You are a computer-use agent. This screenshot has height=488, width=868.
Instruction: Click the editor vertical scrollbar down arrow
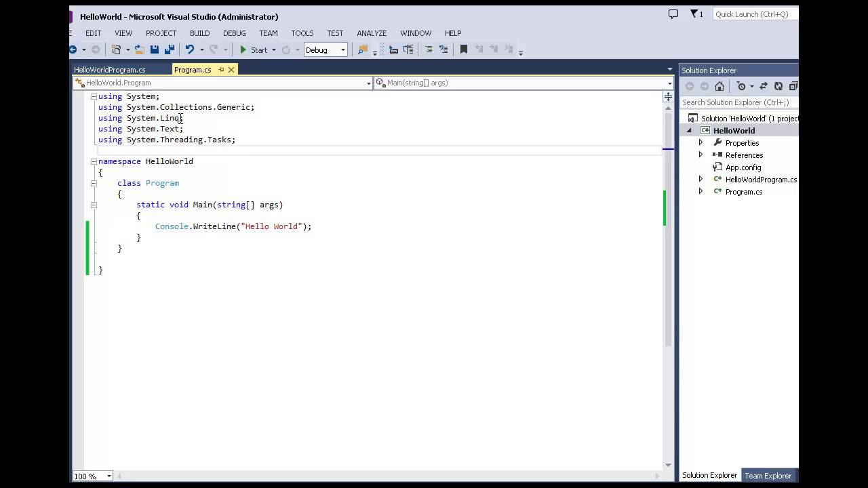click(x=668, y=465)
